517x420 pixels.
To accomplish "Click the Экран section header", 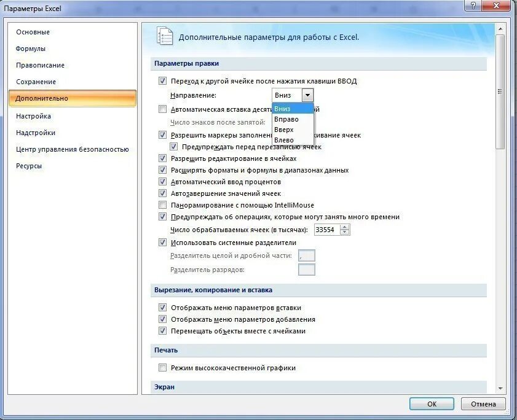I will pos(318,387).
